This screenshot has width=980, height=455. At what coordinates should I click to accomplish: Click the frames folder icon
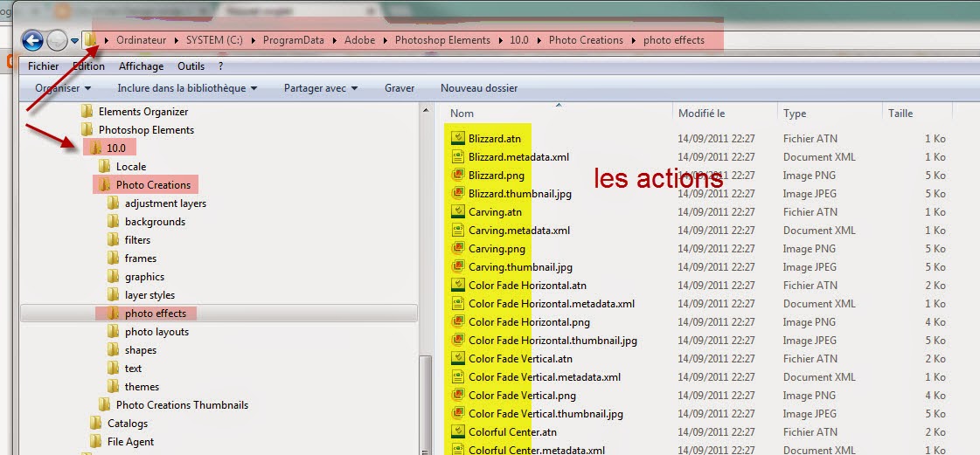(x=113, y=259)
